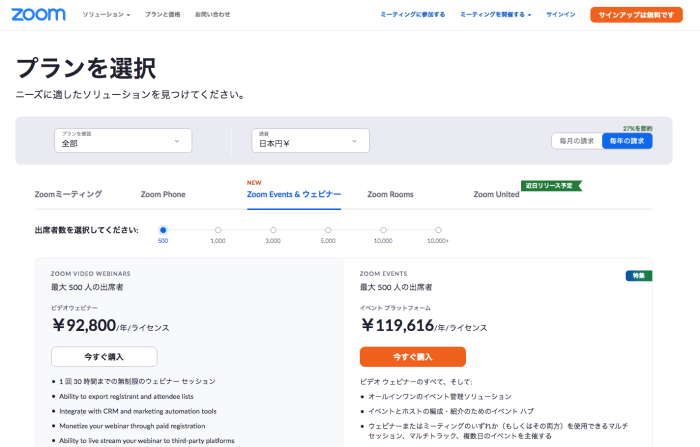Select 毎年の請求 billing option
The height and width of the screenshot is (447, 700).
(627, 141)
